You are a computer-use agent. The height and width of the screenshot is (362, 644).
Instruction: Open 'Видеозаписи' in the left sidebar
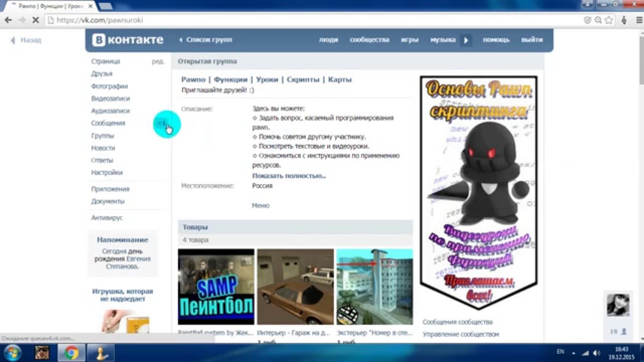[111, 99]
